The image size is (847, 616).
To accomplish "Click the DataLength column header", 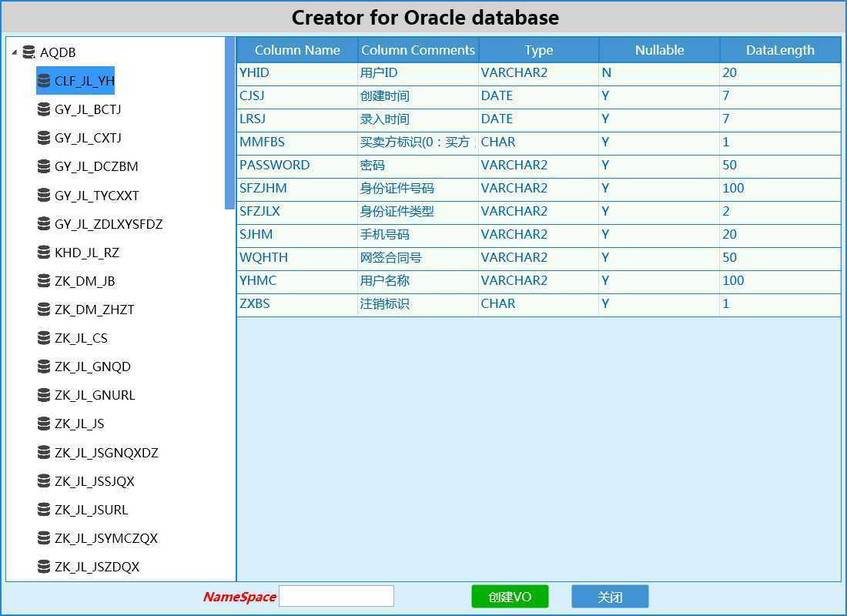I will click(780, 50).
